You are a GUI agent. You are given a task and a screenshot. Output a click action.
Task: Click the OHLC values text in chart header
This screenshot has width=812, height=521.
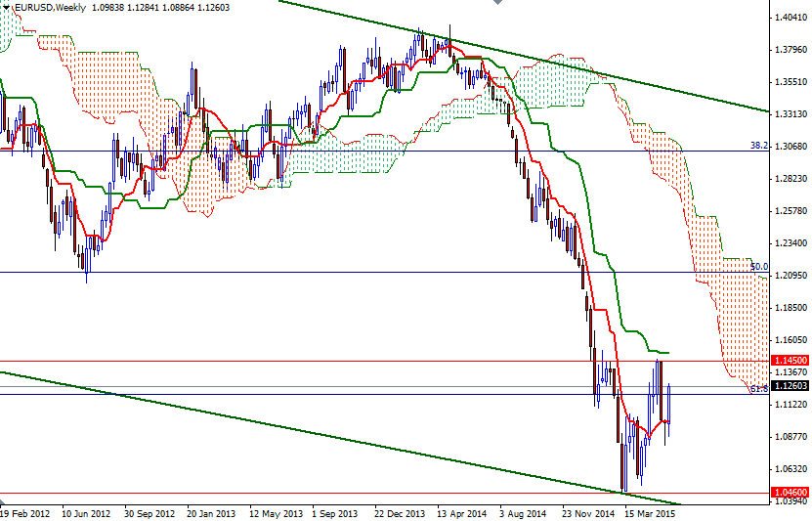point(160,7)
